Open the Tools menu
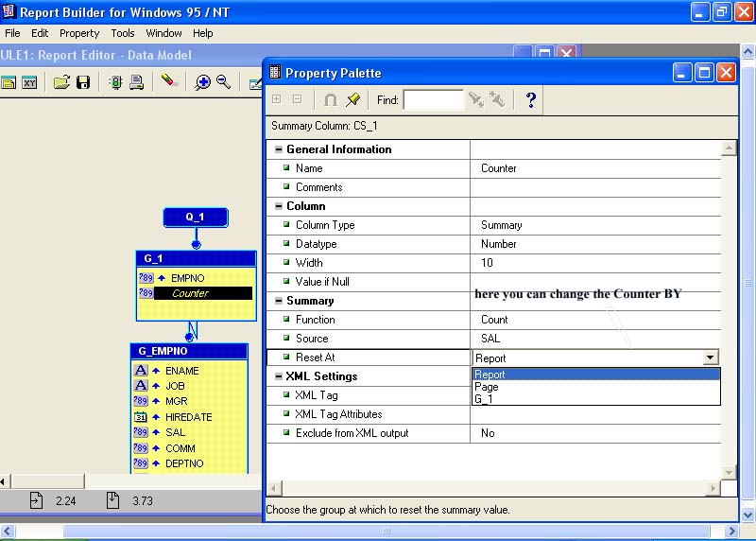 coord(123,33)
